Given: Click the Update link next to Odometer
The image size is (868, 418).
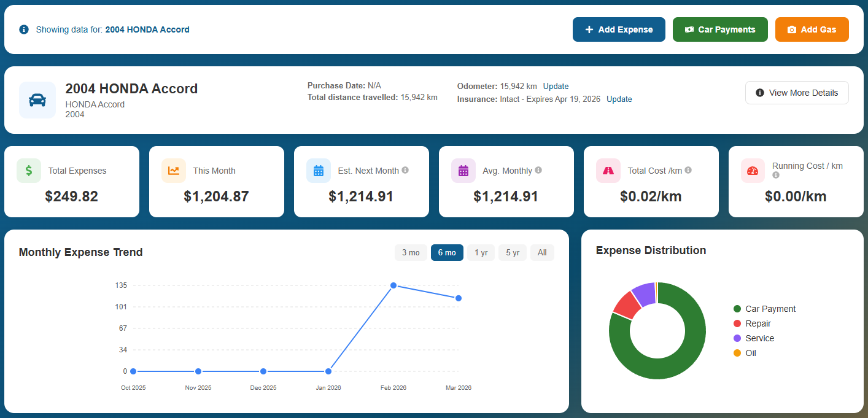Looking at the screenshot, I should tap(556, 86).
